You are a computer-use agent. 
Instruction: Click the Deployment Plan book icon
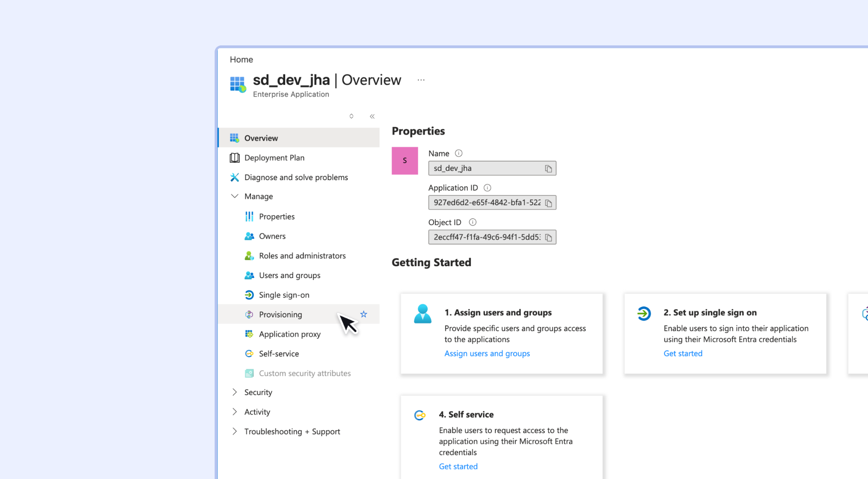(234, 158)
